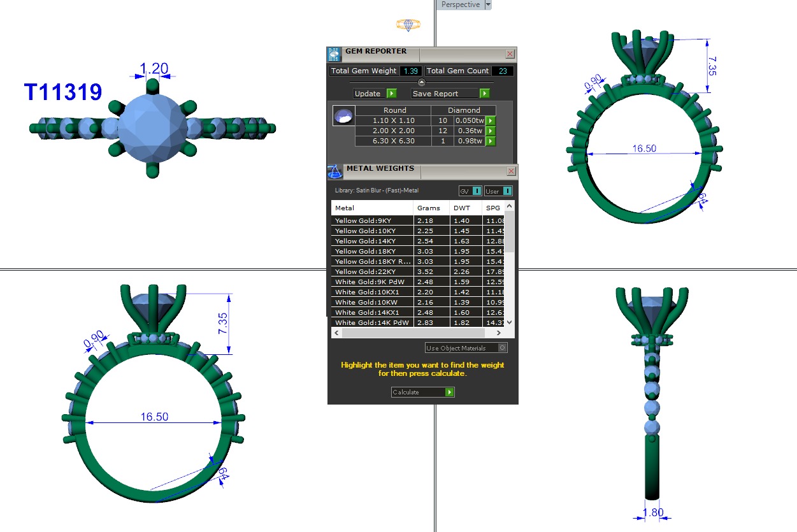Viewport: 797px width, 532px height.
Task: Open the Perspective viewport dropdown arrow
Action: pyautogui.click(x=488, y=4)
